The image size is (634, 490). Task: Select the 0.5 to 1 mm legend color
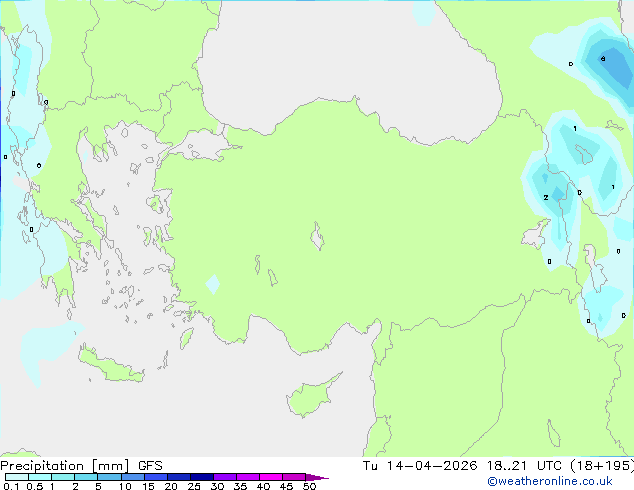[x=40, y=477]
